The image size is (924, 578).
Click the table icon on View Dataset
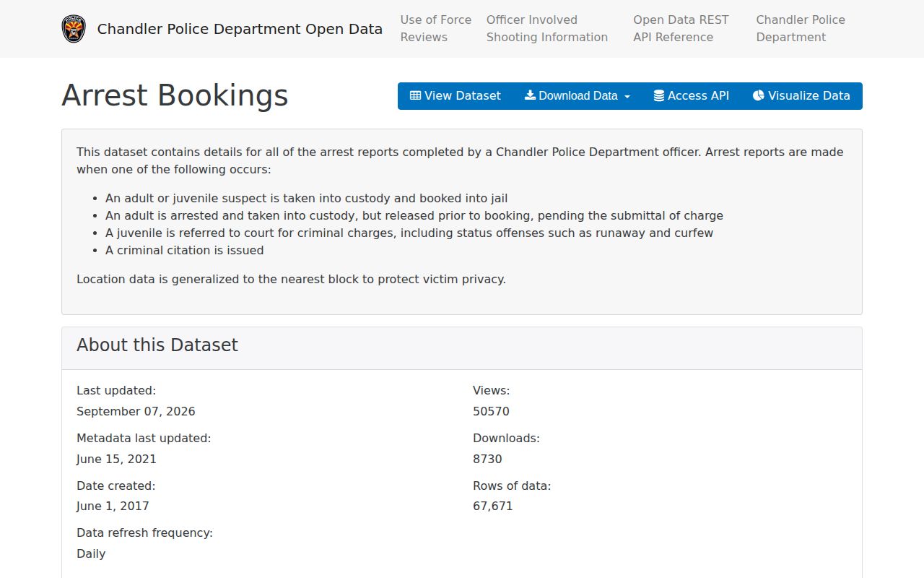coord(415,95)
